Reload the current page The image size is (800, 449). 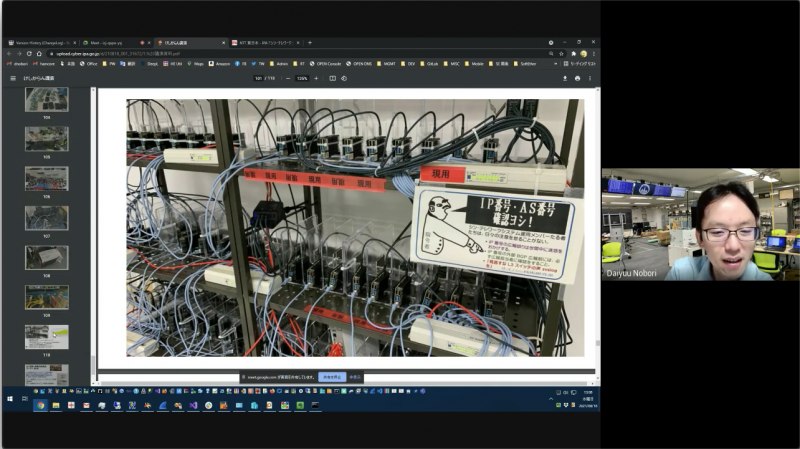[29, 54]
